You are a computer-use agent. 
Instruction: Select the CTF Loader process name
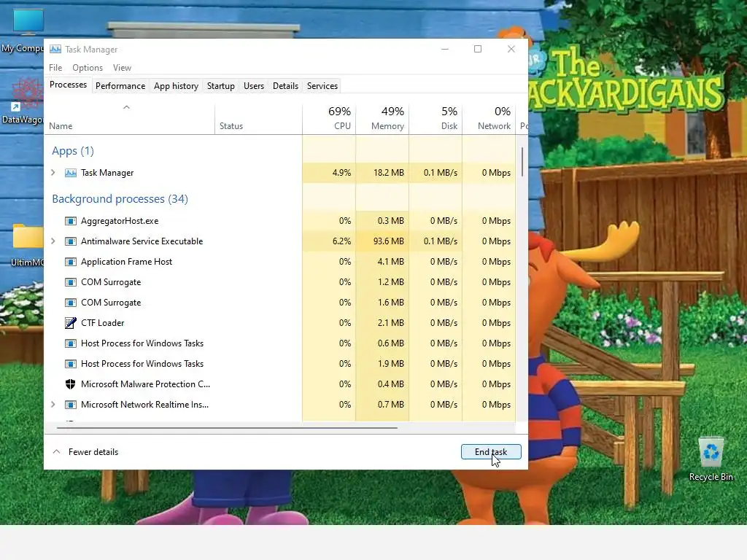[102, 323]
